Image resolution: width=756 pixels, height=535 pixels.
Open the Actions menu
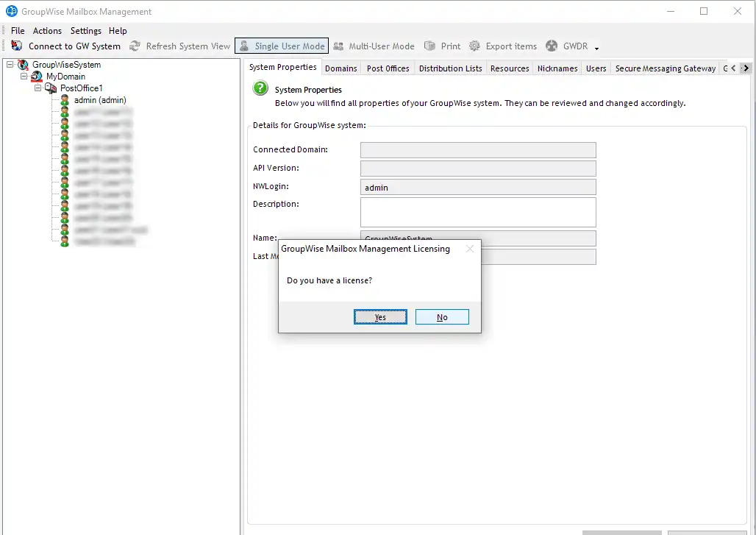47,31
